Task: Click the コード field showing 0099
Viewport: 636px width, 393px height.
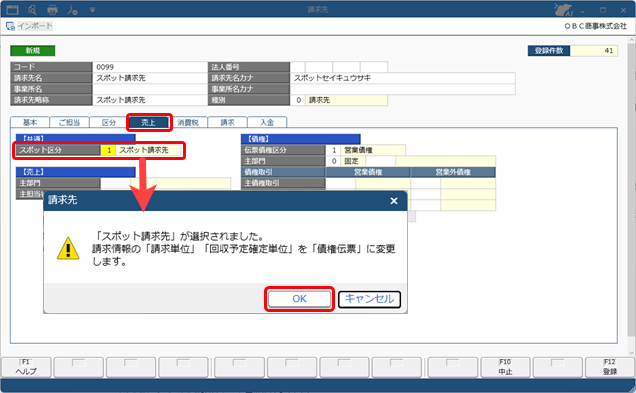Action: tap(150, 67)
